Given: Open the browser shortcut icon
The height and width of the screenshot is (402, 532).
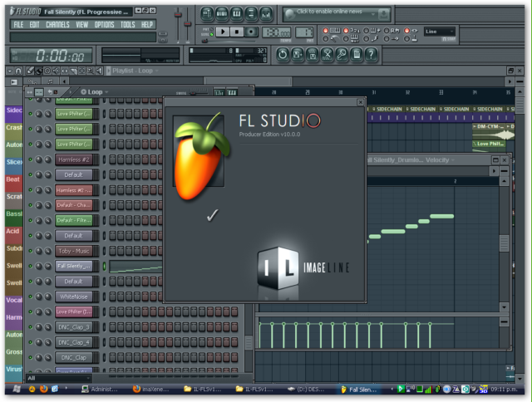Looking at the screenshot, I should tap(251, 14).
